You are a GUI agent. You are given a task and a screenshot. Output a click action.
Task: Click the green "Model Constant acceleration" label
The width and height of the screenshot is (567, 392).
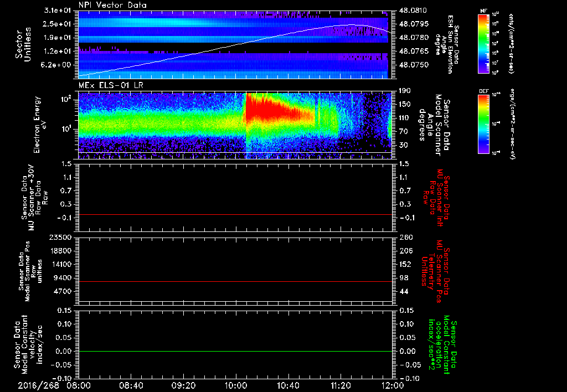tap(442, 344)
